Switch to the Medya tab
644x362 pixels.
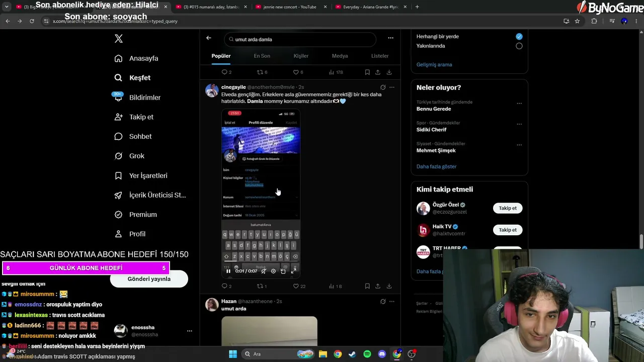(340, 56)
